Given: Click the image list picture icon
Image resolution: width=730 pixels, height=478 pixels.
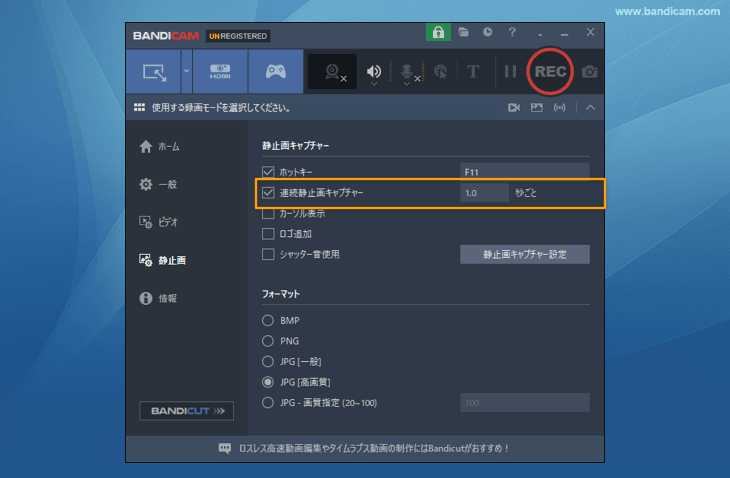Looking at the screenshot, I should coord(537,108).
